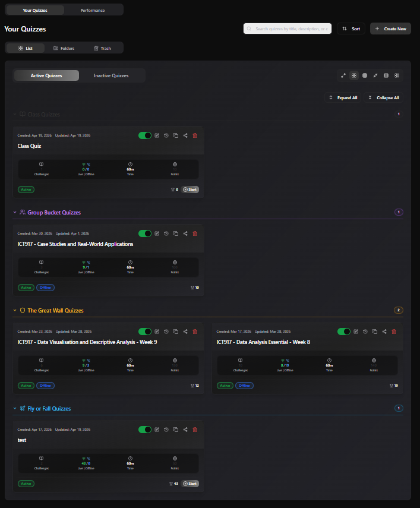Viewport: 420px width, 508px height.
Task: View history of Week 8 quiz
Action: pos(365,332)
